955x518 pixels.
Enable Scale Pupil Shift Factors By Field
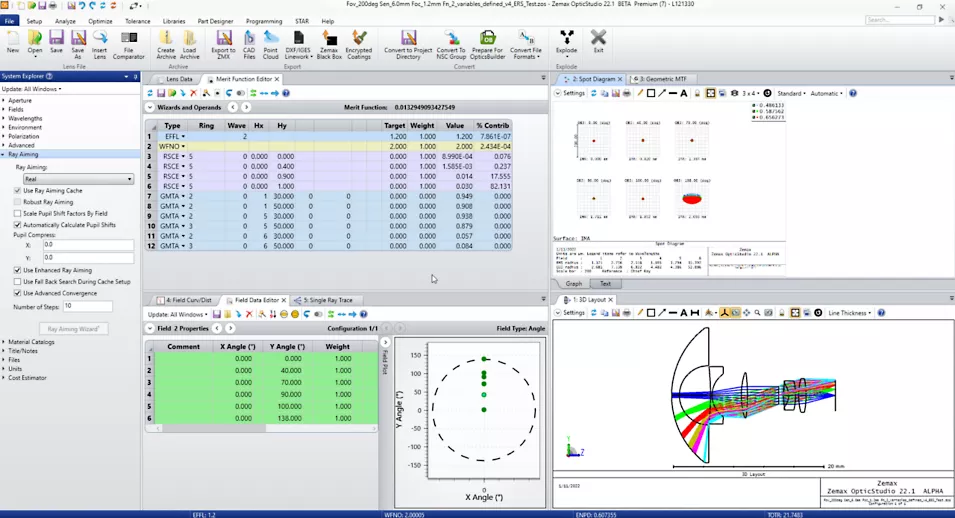coord(18,213)
